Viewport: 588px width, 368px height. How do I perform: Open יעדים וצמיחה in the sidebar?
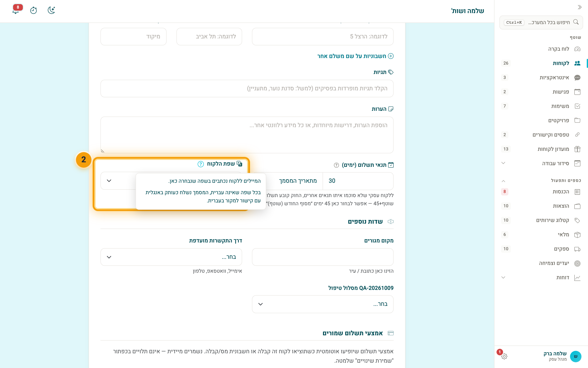541,263
